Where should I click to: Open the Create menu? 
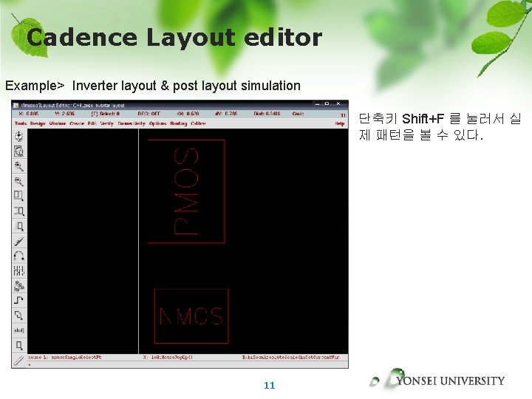(x=77, y=123)
